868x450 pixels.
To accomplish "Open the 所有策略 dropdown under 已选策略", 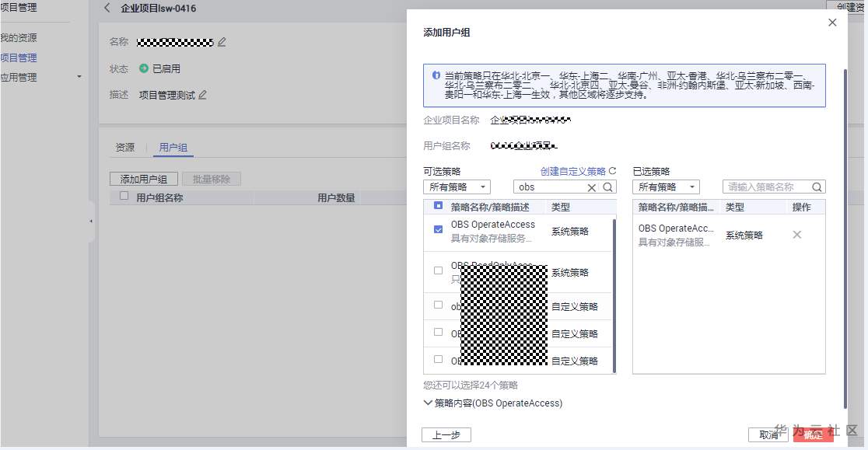I will click(666, 187).
